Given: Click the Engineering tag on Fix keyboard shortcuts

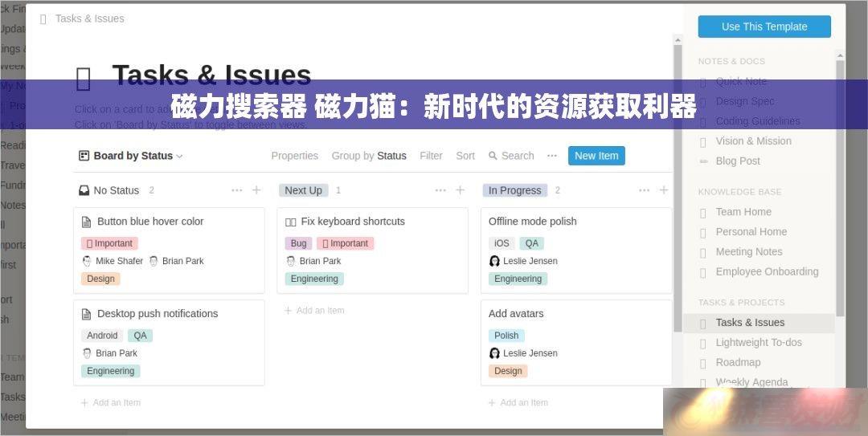Looking at the screenshot, I should 314,279.
